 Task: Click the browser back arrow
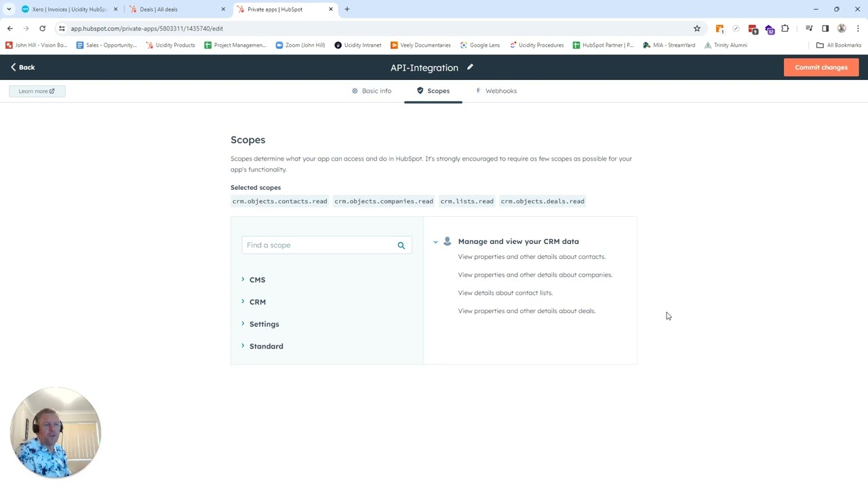10,28
